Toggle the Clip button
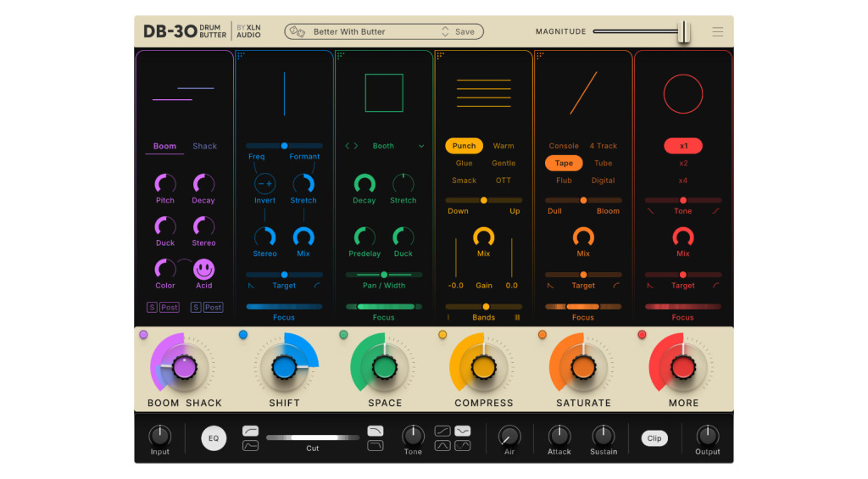The width and height of the screenshot is (868, 479). tap(654, 438)
